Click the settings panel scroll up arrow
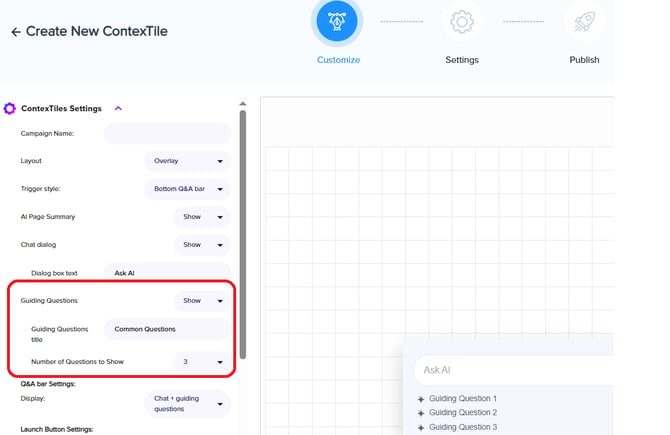 coord(243,104)
